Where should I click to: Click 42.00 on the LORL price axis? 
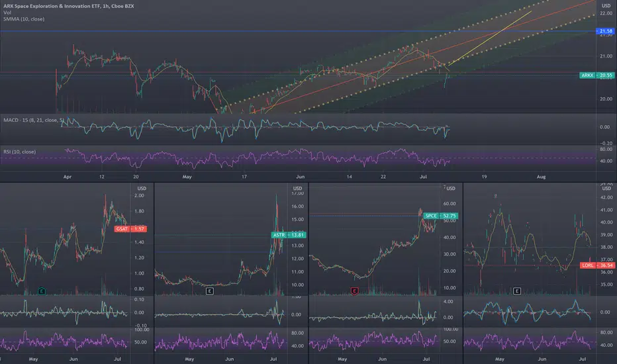606,197
